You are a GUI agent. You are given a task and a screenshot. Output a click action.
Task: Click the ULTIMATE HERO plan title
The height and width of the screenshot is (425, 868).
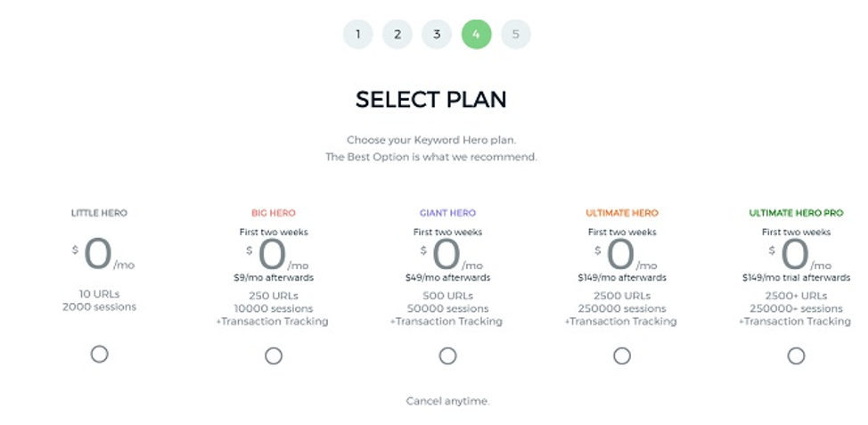coord(622,213)
